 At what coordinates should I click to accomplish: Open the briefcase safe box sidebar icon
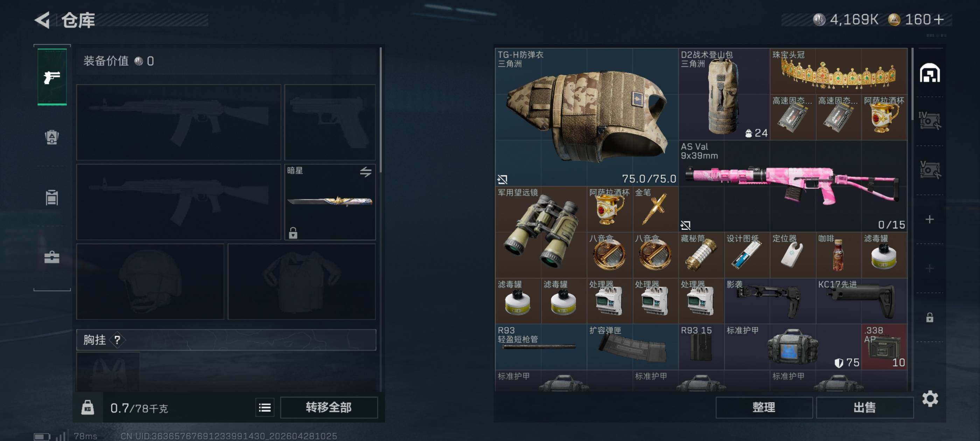[x=52, y=257]
